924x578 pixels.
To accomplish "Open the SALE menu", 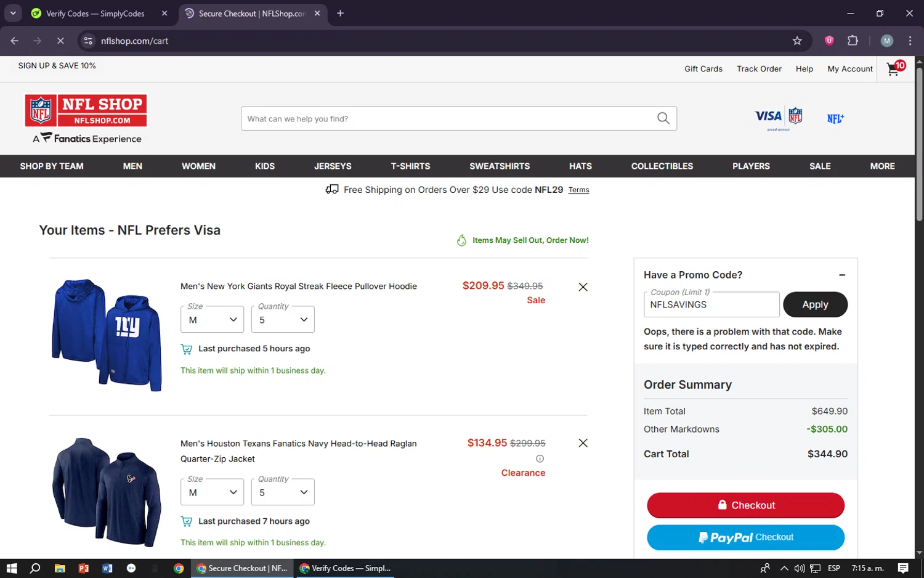I will (x=820, y=166).
